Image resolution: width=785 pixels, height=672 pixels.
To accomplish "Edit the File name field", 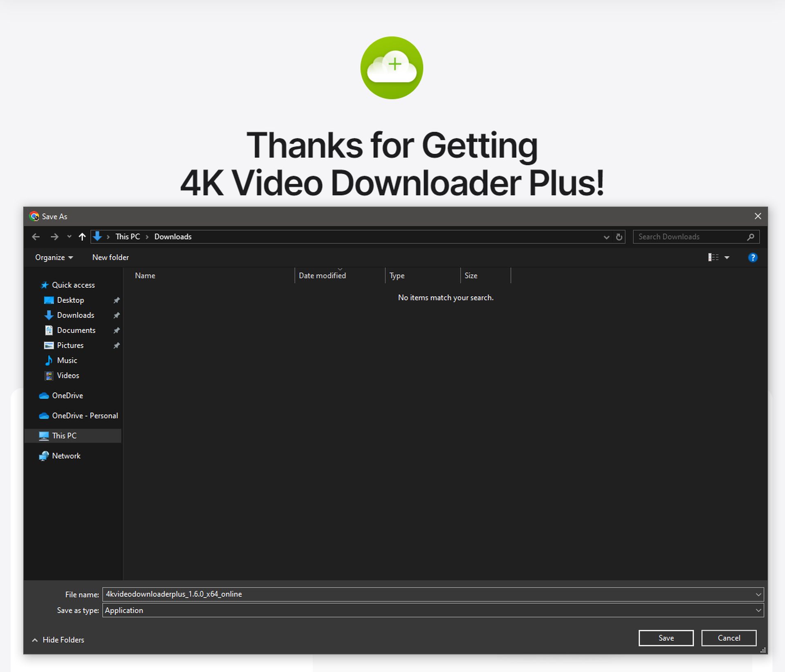I will 428,594.
